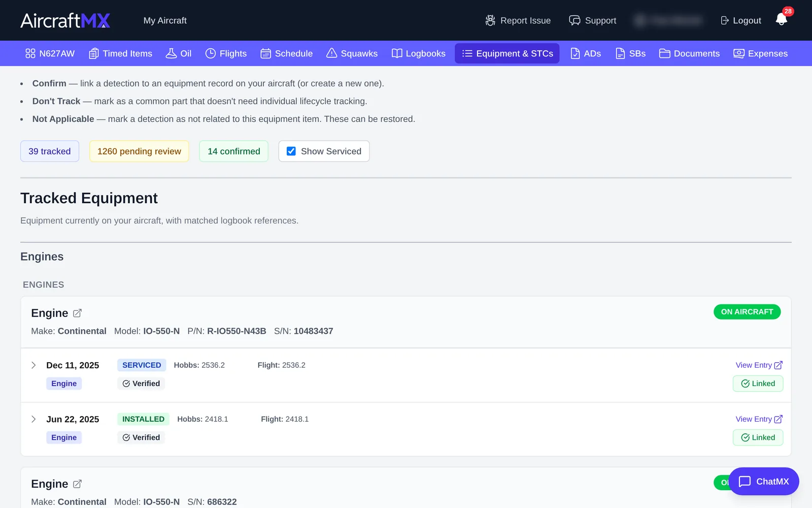Click ON AIRCRAFT badge of first engine
812x508 pixels.
pos(747,312)
